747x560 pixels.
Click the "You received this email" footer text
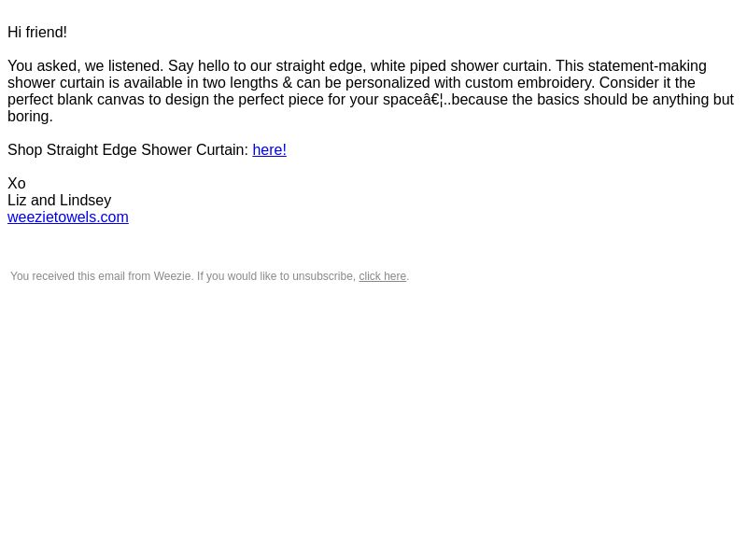tap(76, 276)
